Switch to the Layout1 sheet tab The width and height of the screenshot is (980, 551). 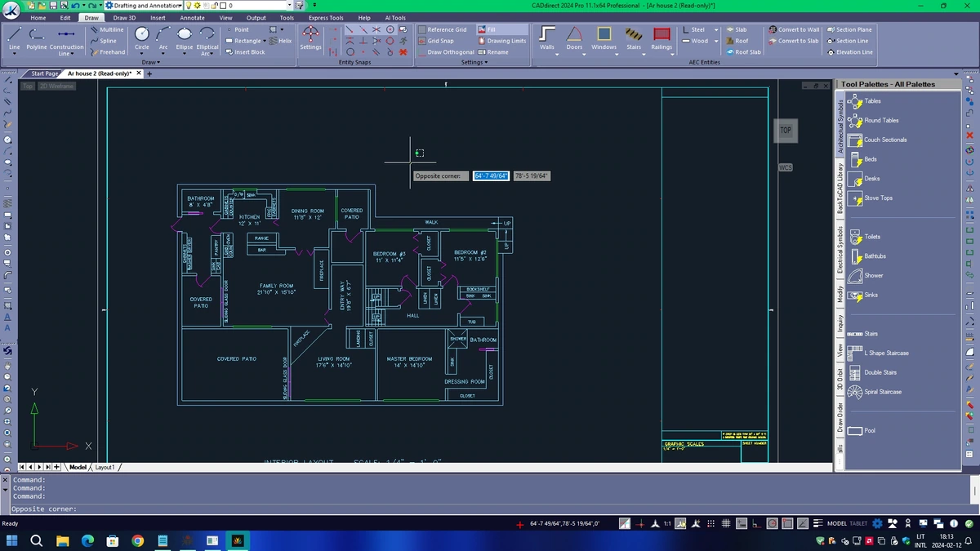(105, 467)
